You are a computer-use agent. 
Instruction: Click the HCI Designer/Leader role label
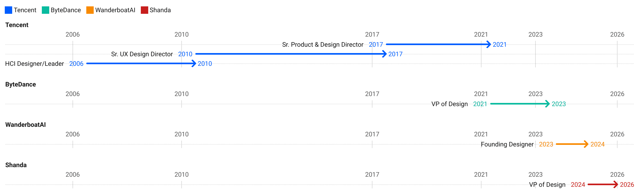click(x=34, y=64)
